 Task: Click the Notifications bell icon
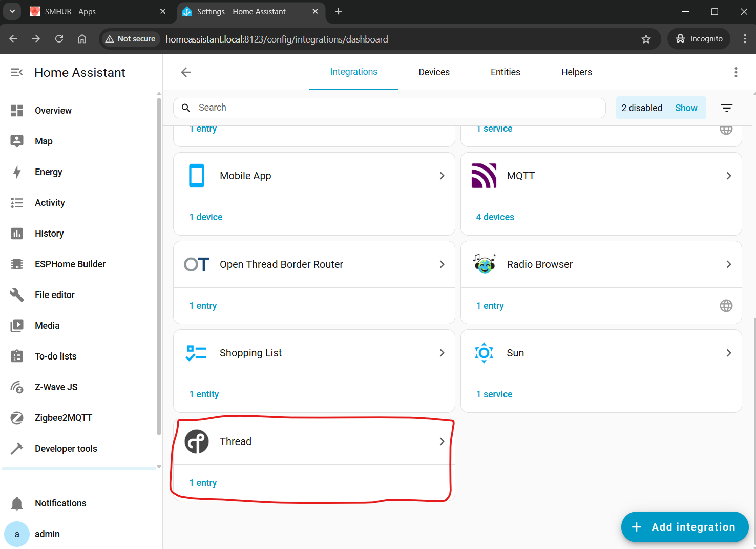(17, 503)
